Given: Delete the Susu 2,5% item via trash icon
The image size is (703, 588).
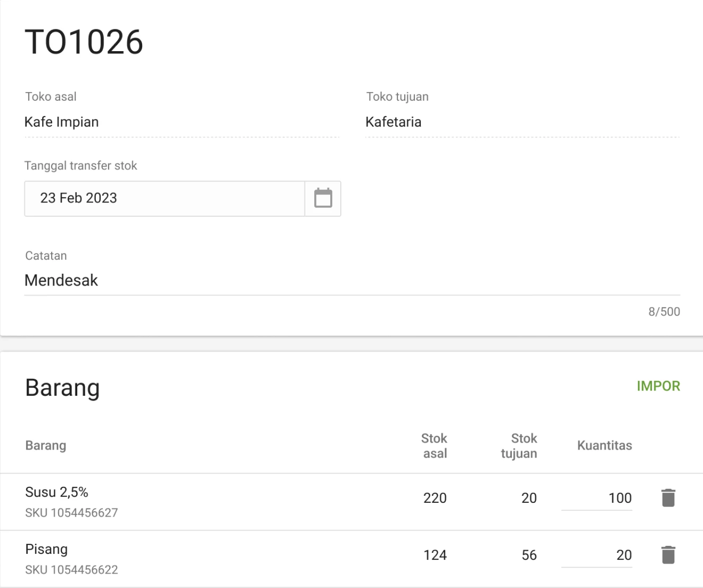Looking at the screenshot, I should pos(668,497).
